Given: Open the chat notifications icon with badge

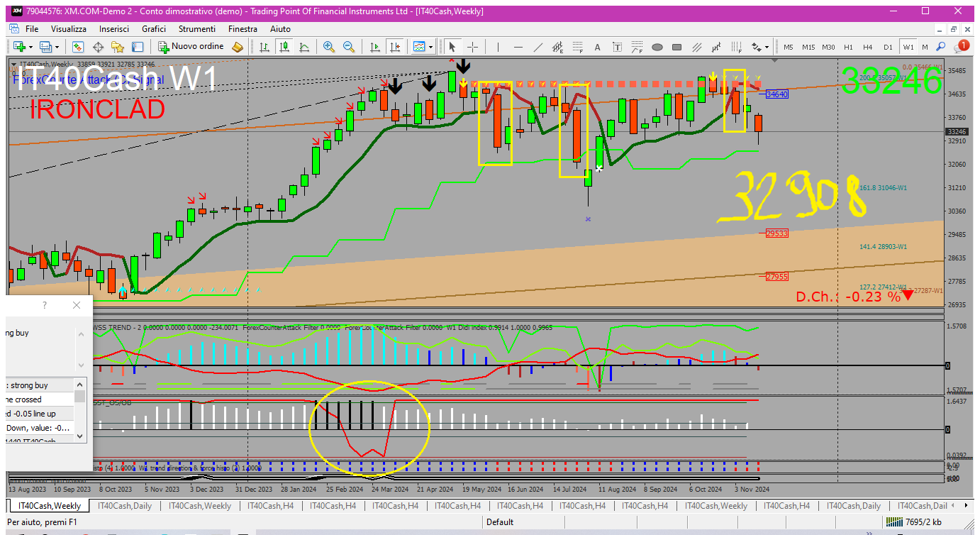Looking at the screenshot, I should [962, 46].
